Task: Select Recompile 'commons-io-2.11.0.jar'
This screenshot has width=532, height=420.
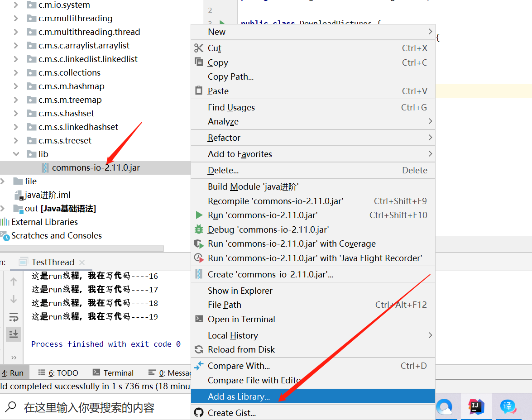Action: tap(313, 201)
